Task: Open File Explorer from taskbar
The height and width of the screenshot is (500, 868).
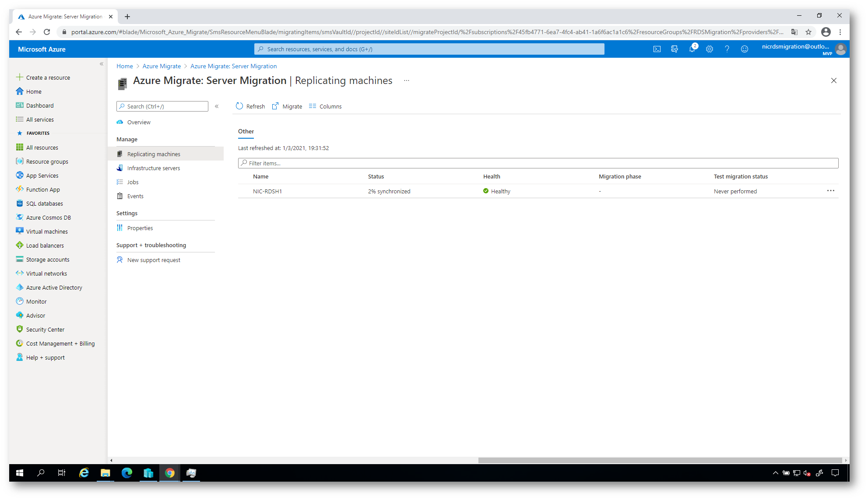Action: click(105, 473)
